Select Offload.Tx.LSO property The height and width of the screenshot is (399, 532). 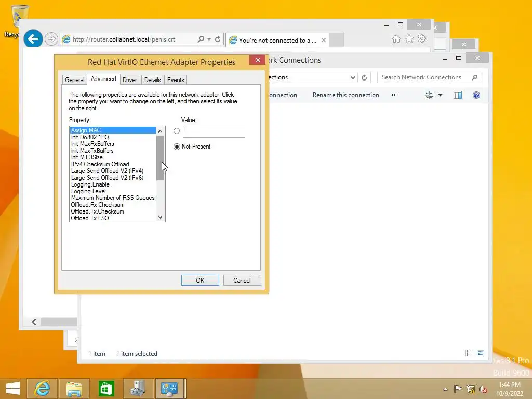tap(113, 218)
